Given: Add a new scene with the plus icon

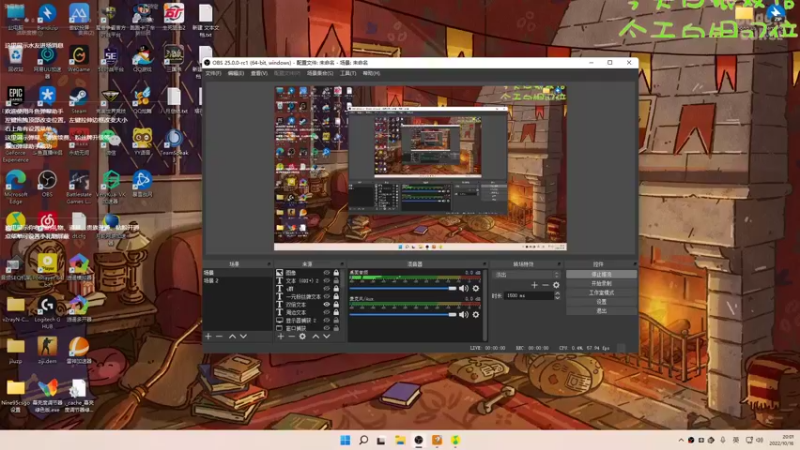Looking at the screenshot, I should [208, 336].
